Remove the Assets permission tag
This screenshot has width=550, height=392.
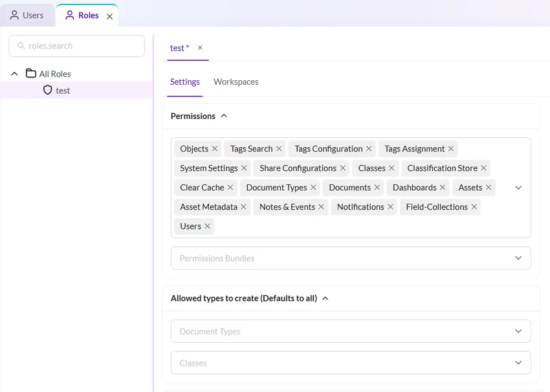click(489, 188)
